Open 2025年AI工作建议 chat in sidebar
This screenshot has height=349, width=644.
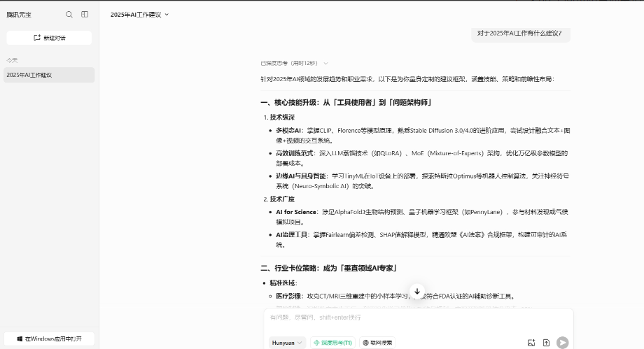[49, 75]
